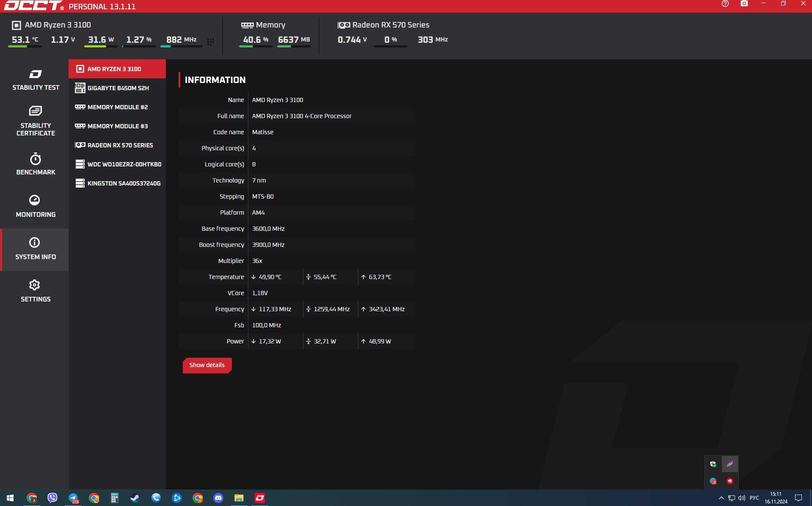Select WDC WD10EZRZ-00HTKB0 drive entry
This screenshot has width=812, height=506.
tap(117, 164)
